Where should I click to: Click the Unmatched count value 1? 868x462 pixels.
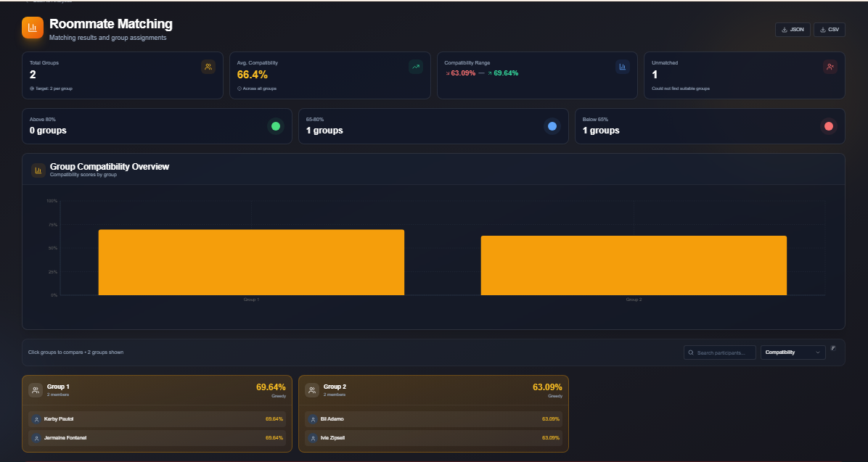point(655,75)
